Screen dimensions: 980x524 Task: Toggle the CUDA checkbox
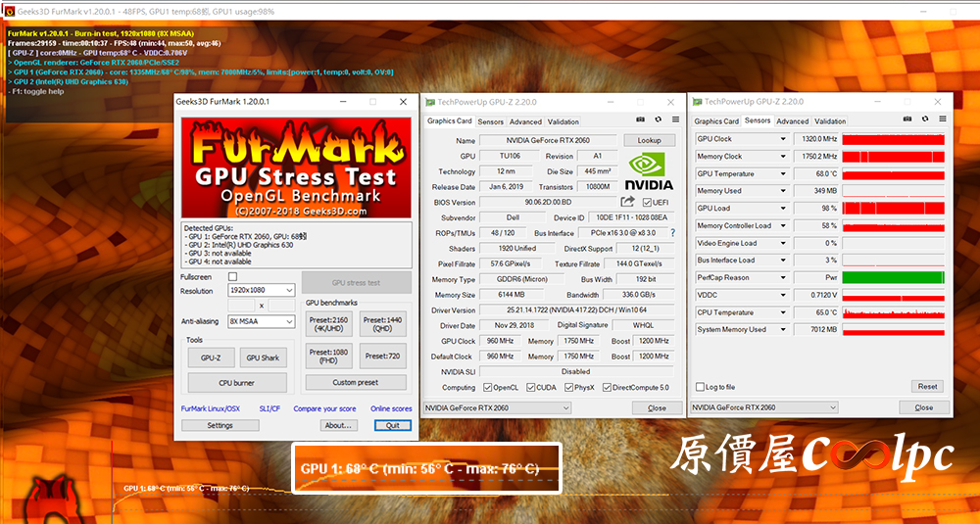[x=530, y=387]
